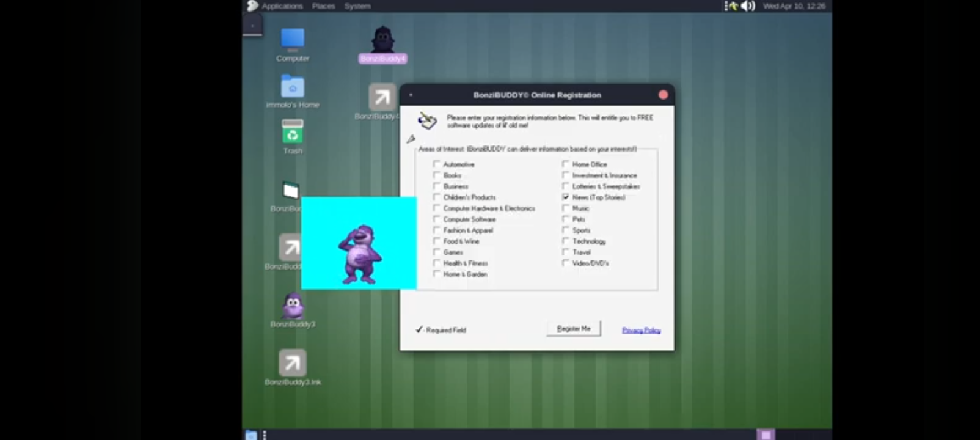Image resolution: width=980 pixels, height=440 pixels.
Task: Select the BonziBuddy3.lnk shortcut icon
Action: [x=292, y=363]
